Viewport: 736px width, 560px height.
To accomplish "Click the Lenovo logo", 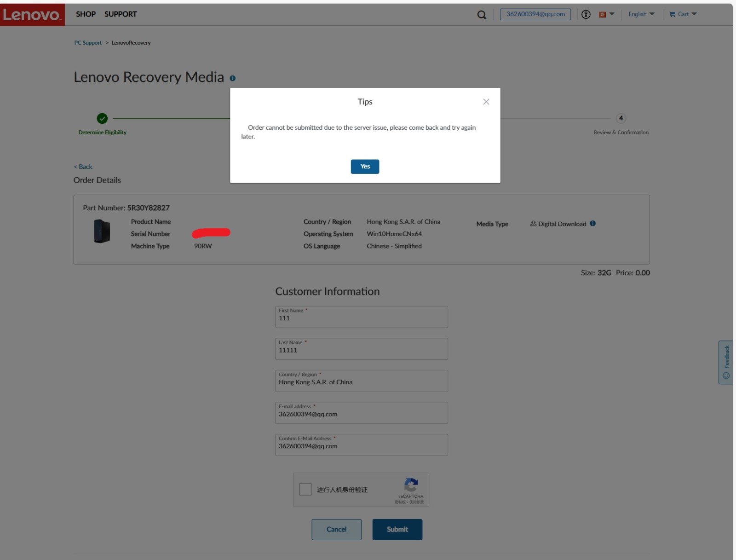I will click(x=32, y=15).
